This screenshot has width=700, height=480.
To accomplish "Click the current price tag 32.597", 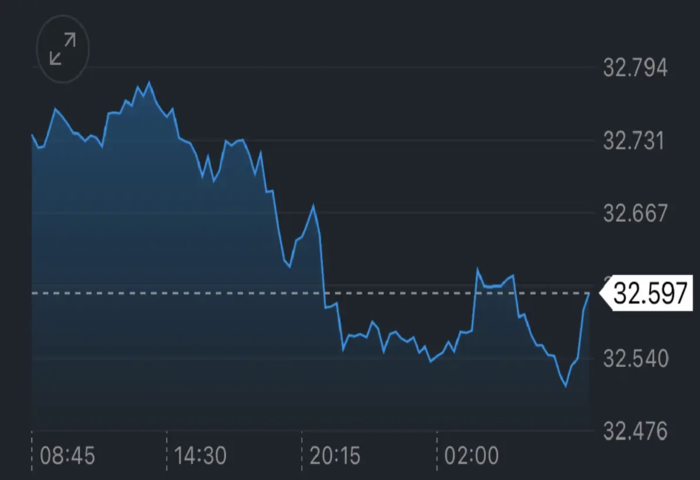I will pyautogui.click(x=650, y=293).
